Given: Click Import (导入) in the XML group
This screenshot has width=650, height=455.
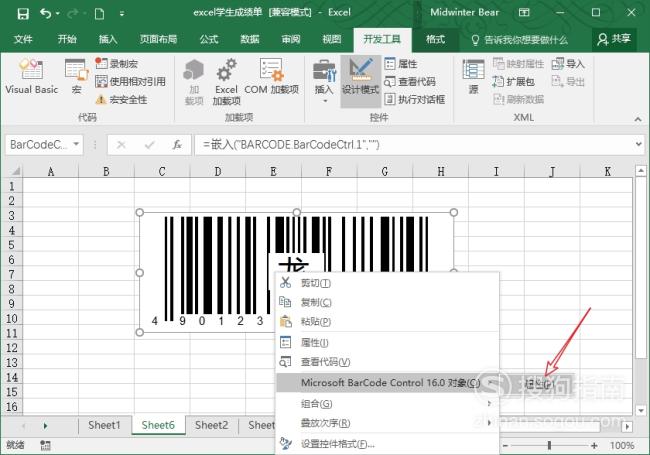Looking at the screenshot, I should click(x=568, y=64).
